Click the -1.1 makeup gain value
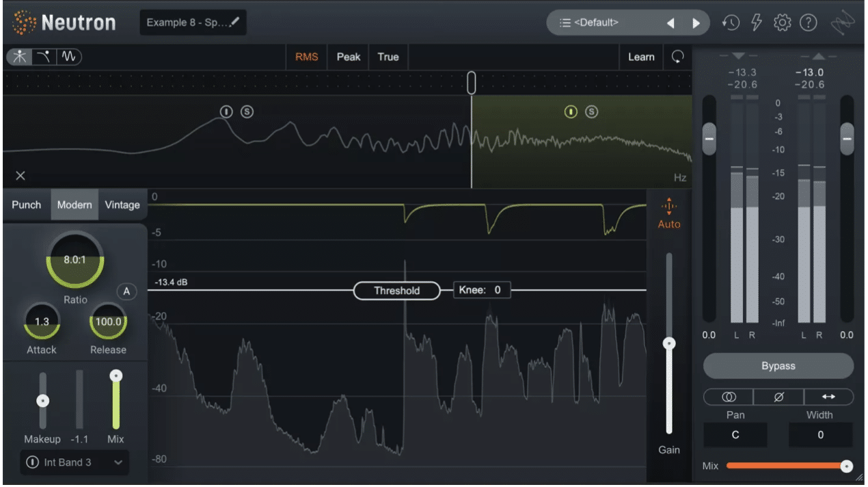The width and height of the screenshot is (868, 487). pos(80,439)
